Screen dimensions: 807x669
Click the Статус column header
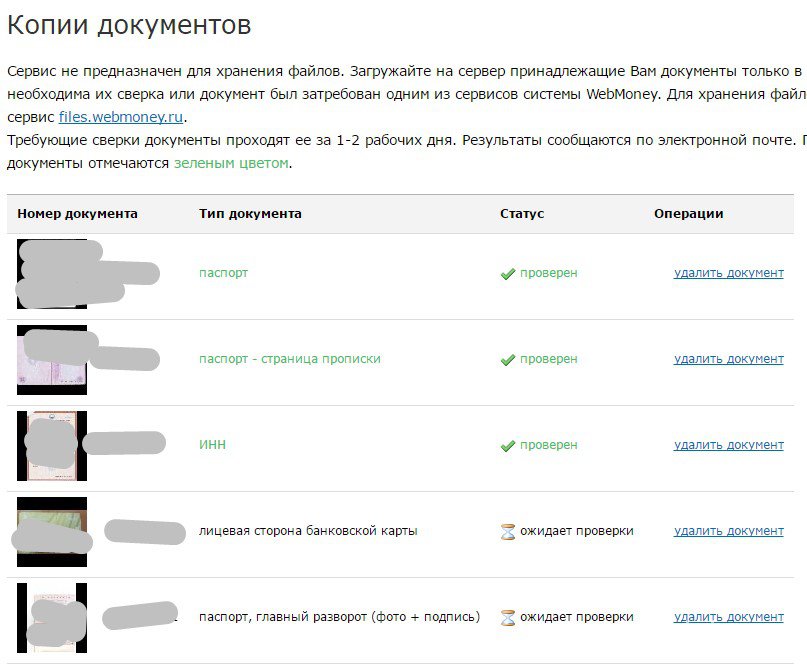pyautogui.click(x=522, y=214)
